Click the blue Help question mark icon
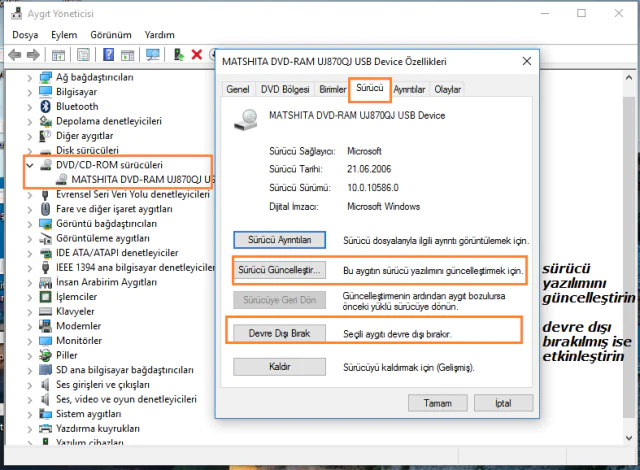Screen dimensions: 640x470 point(108,54)
